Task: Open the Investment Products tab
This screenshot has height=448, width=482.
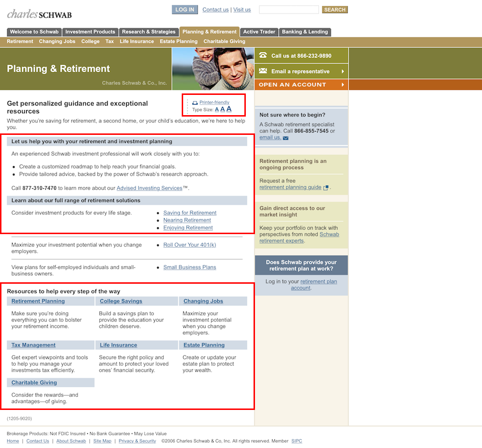Action: click(x=90, y=32)
